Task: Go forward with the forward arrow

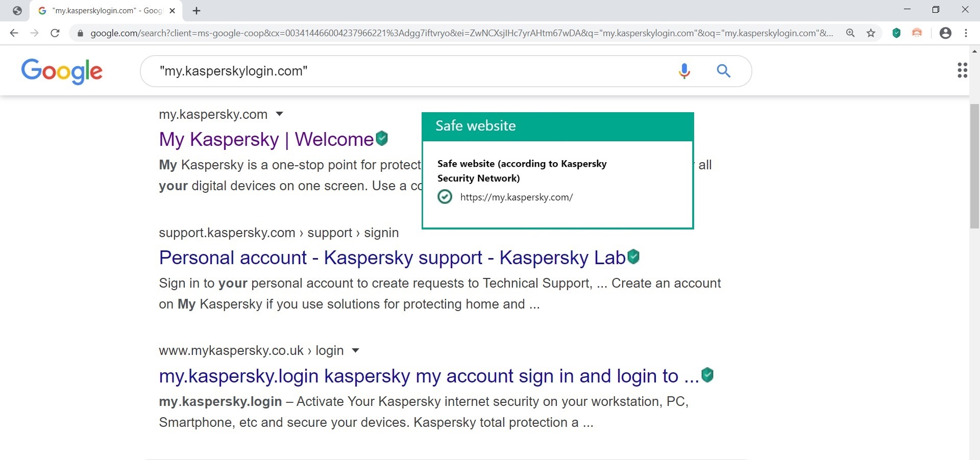Action: click(x=34, y=33)
